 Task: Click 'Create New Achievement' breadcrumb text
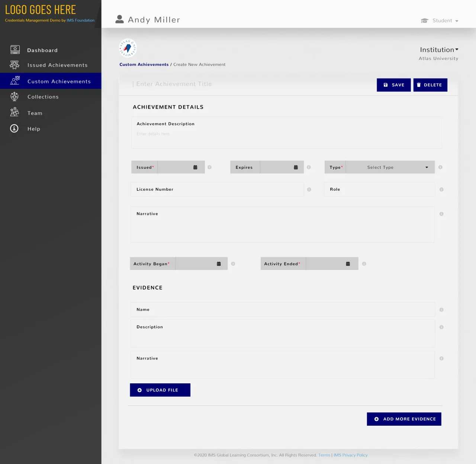[x=199, y=64]
